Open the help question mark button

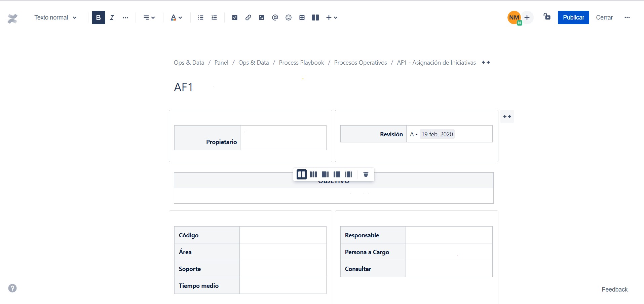[12, 288]
